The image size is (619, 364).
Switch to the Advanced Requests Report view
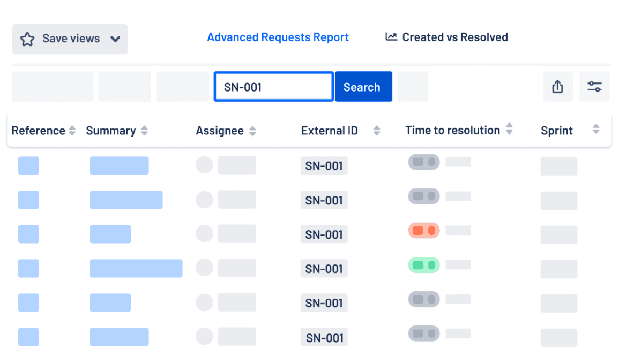click(278, 36)
